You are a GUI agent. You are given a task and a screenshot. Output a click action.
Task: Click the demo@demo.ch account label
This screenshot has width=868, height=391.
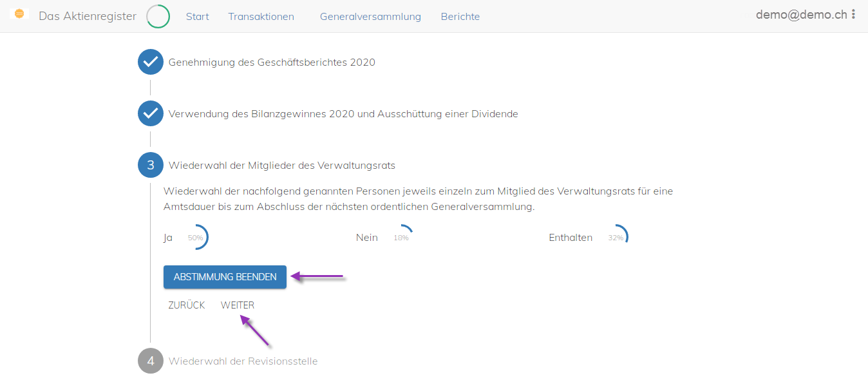802,14
